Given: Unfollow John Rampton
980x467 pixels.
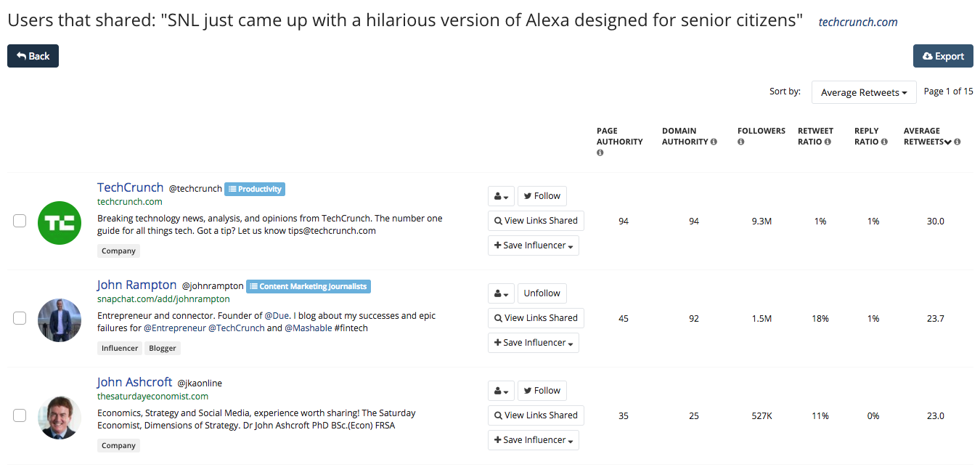Looking at the screenshot, I should (542, 293).
